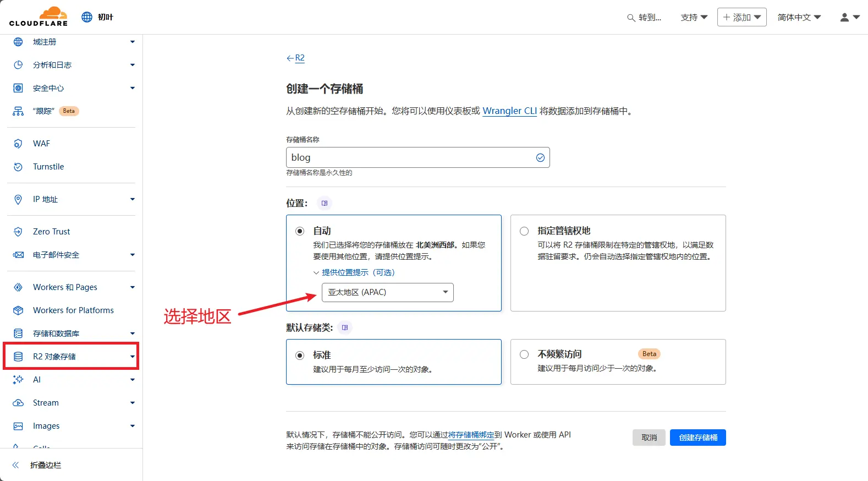
Task: Click the AI sparkles sidebar icon
Action: [18, 380]
